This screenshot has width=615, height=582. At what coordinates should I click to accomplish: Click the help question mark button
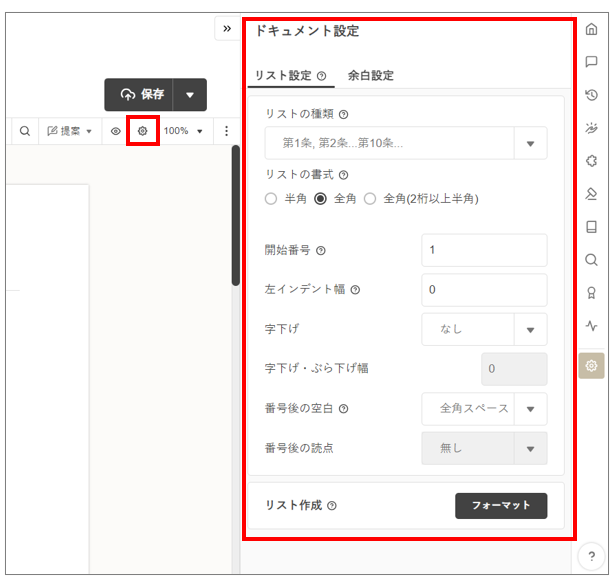pos(591,557)
